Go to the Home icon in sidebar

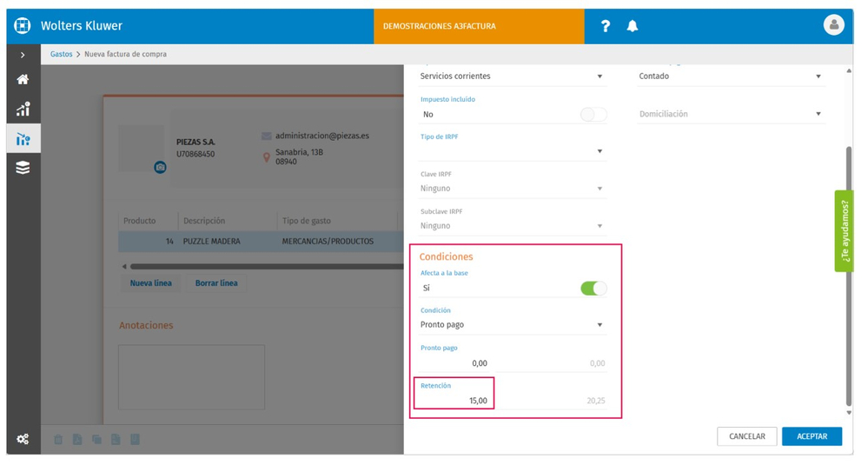[23, 79]
